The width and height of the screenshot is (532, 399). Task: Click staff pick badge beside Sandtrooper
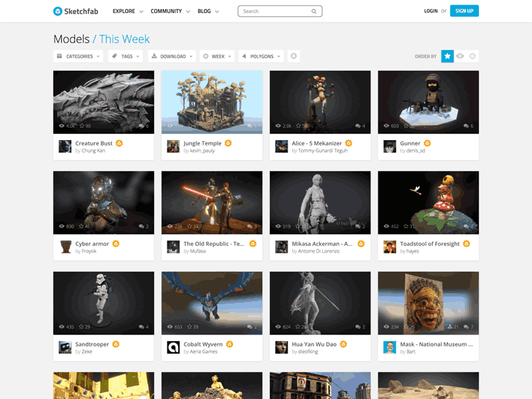(x=116, y=344)
